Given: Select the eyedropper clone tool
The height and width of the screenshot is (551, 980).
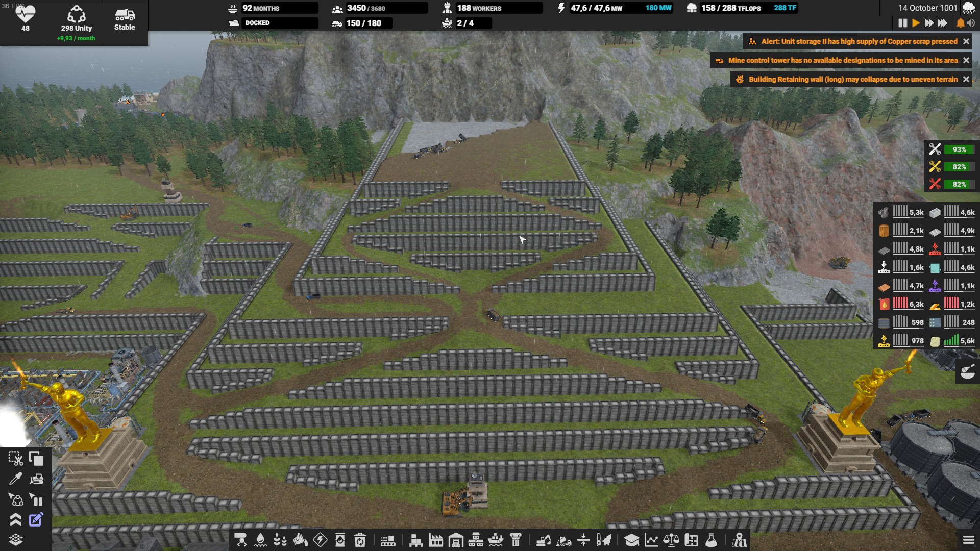Looking at the screenshot, I should (16, 479).
